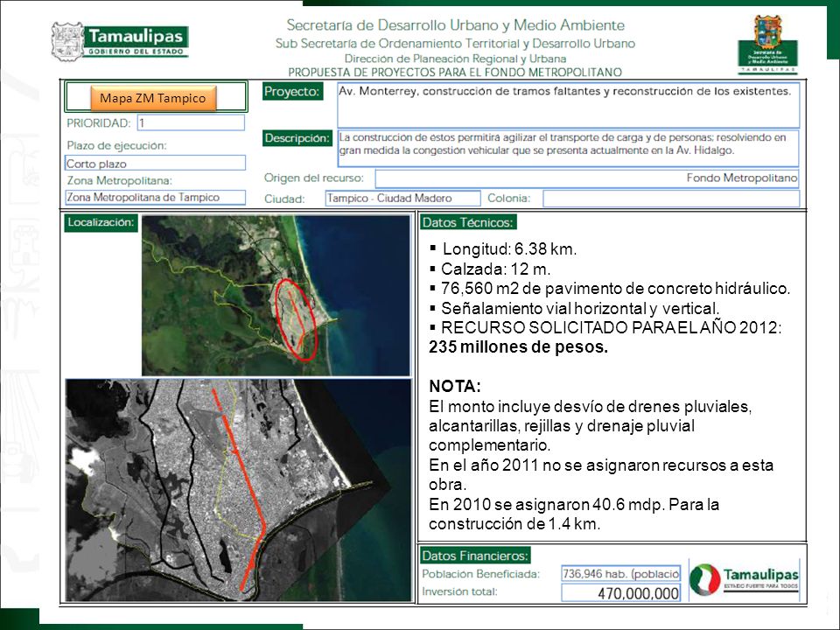Click the 'En el año 2011 no se asignaron' line
The height and width of the screenshot is (630, 840).
click(x=601, y=465)
